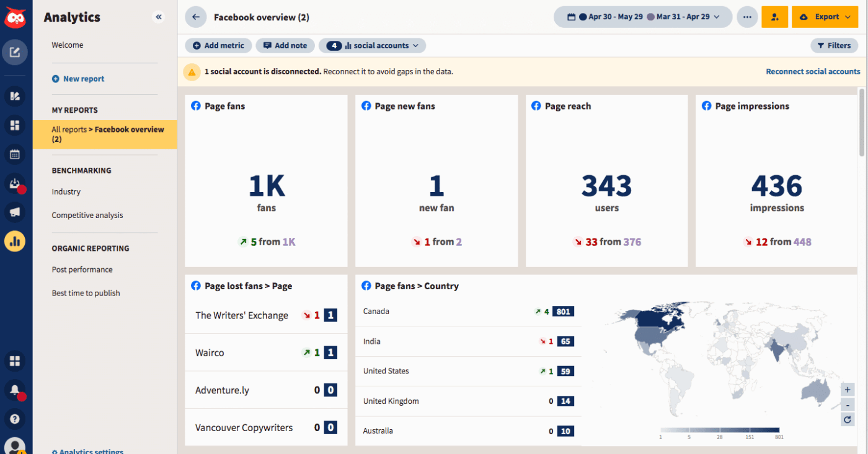Open the Compose pen icon in sidebar
The height and width of the screenshot is (454, 868).
[x=15, y=52]
